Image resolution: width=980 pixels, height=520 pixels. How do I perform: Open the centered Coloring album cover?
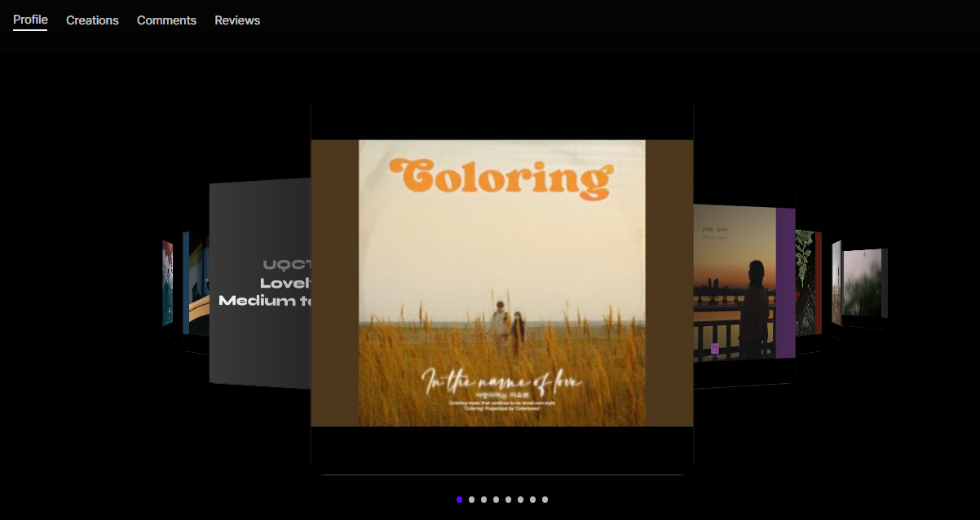click(x=501, y=283)
